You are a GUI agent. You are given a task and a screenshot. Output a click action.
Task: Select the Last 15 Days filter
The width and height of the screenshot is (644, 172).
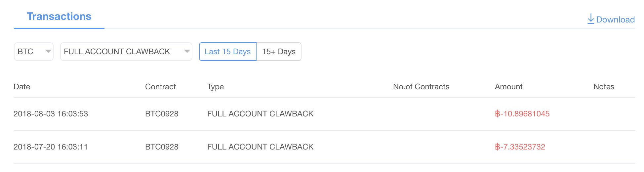coord(228,52)
